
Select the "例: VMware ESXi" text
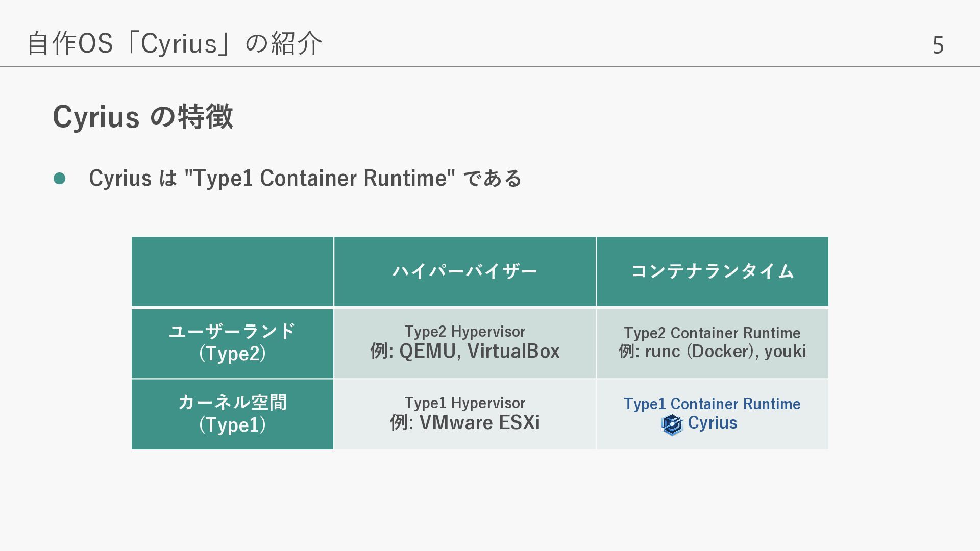(464, 423)
